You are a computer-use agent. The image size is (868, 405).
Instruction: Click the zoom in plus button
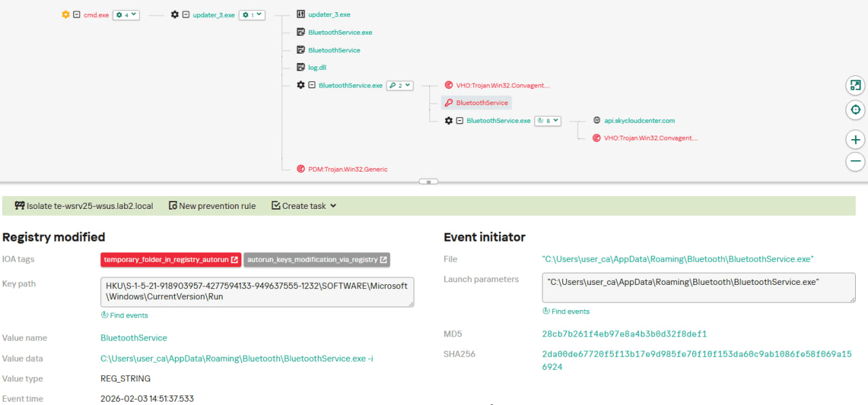tap(855, 140)
